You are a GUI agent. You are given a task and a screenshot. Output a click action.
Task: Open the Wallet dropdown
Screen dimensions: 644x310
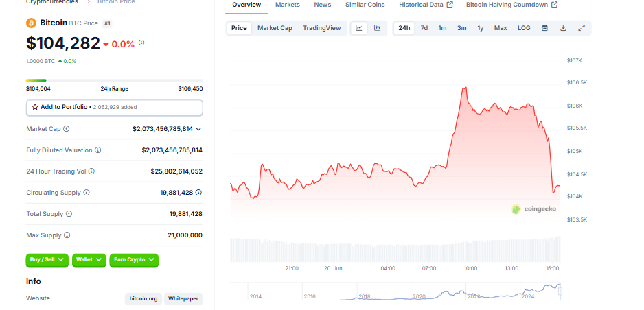pos(89,260)
